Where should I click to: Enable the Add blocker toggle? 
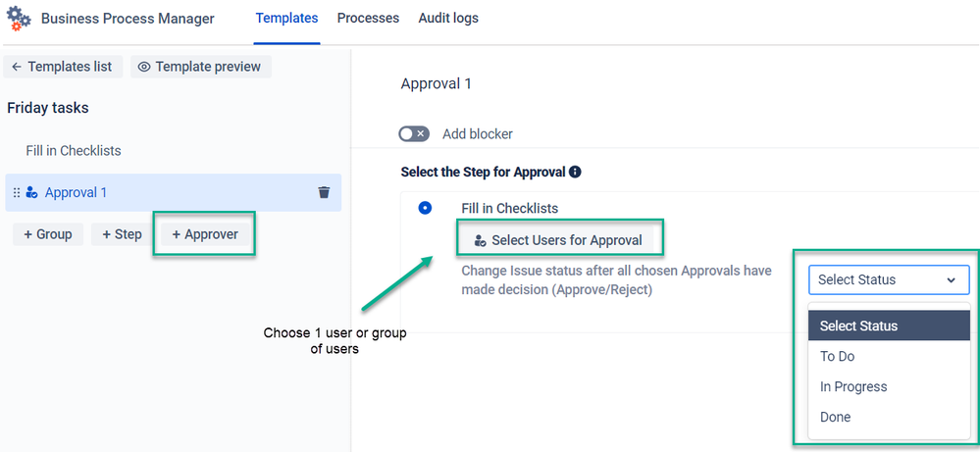(x=414, y=133)
